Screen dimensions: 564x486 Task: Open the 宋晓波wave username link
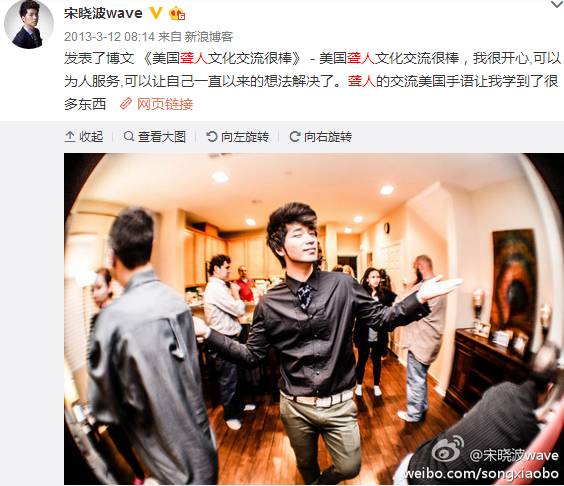(x=103, y=13)
